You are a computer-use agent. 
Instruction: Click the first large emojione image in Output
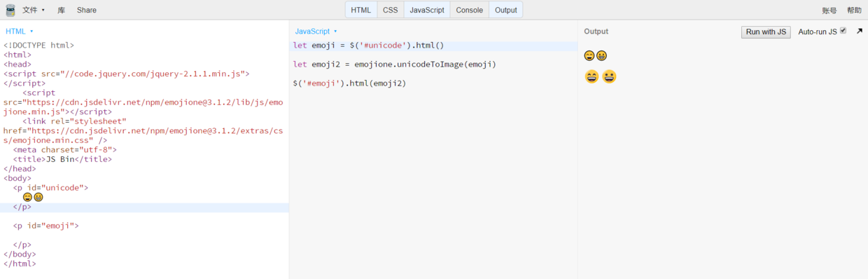coord(591,77)
